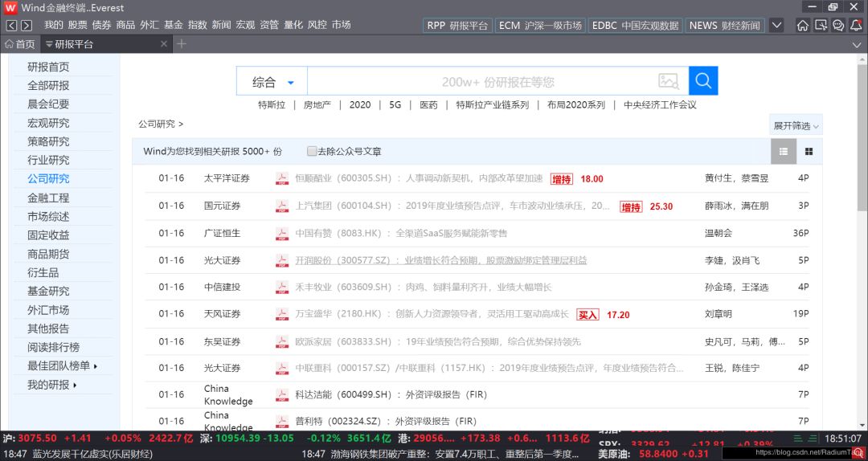Close the 研报平台 tab
Screen dimensions: 868x461
pyautogui.click(x=164, y=44)
